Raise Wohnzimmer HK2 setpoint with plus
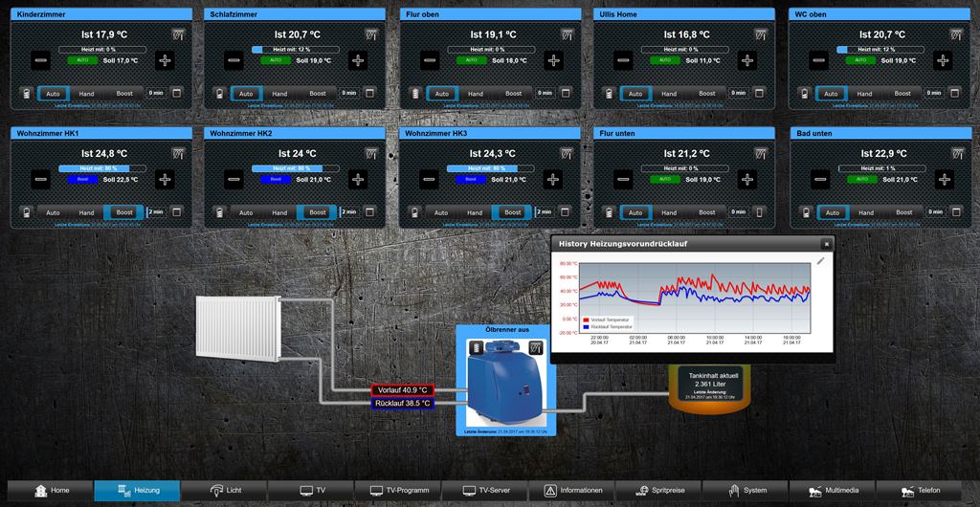This screenshot has height=507, width=980. 358,180
